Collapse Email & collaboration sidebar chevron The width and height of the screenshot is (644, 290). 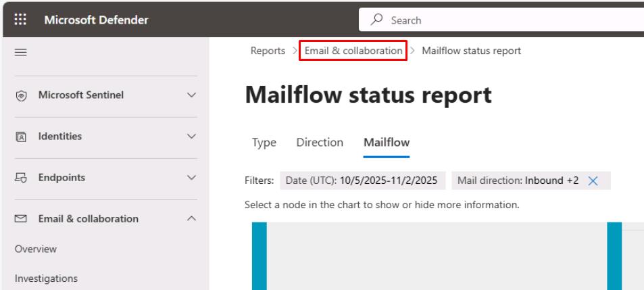(x=191, y=219)
